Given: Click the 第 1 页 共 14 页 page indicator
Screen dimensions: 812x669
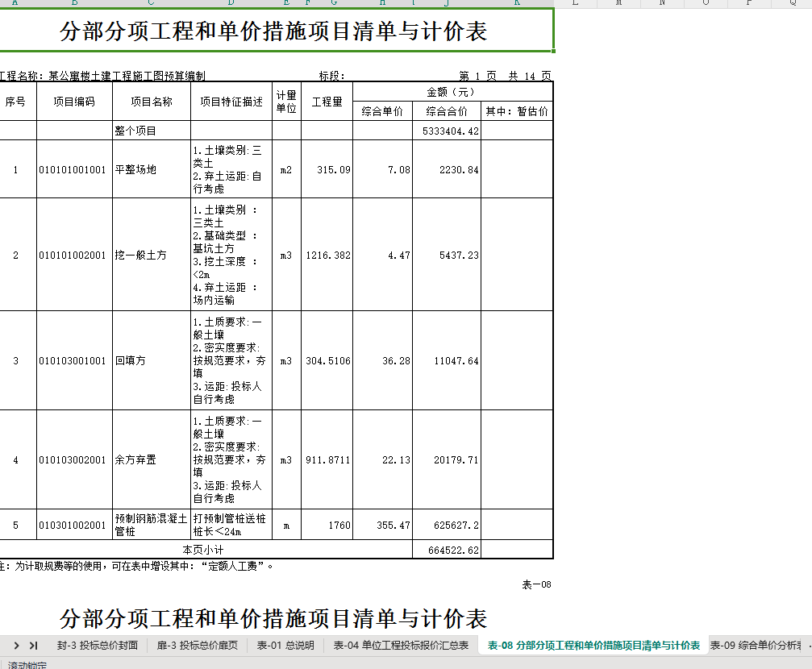Looking at the screenshot, I should pos(505,76).
